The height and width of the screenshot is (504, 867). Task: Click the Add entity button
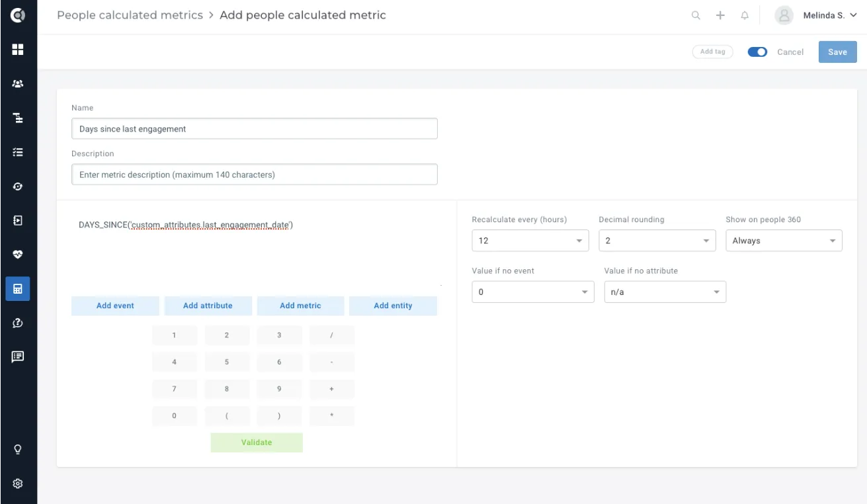coord(393,306)
